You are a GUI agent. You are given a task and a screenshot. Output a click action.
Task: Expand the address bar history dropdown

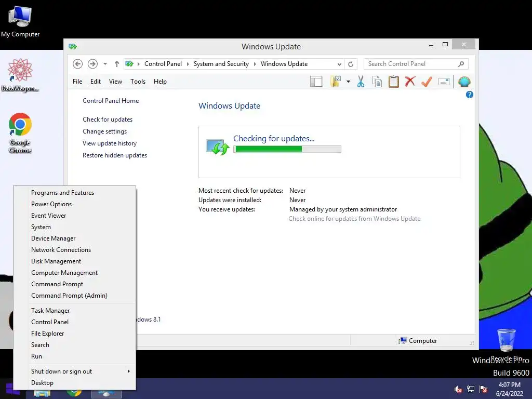click(339, 64)
